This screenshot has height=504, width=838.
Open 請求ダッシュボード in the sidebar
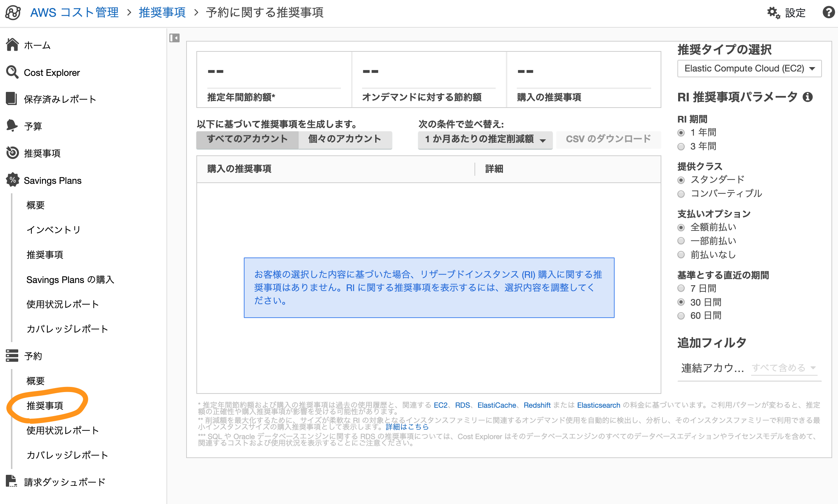click(x=65, y=482)
